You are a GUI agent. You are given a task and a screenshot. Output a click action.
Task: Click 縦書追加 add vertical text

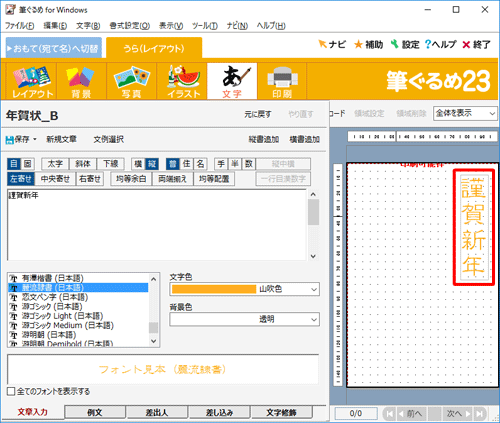tap(264, 139)
